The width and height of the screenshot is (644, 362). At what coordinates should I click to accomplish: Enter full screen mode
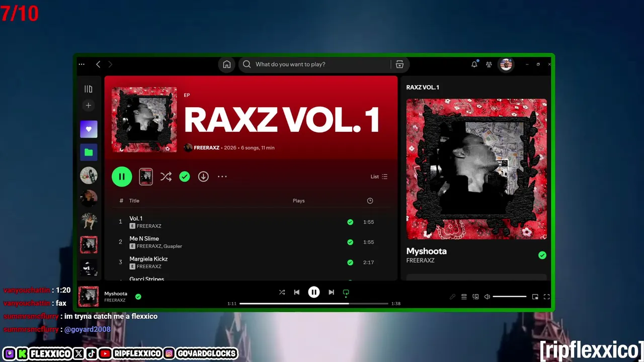546,297
